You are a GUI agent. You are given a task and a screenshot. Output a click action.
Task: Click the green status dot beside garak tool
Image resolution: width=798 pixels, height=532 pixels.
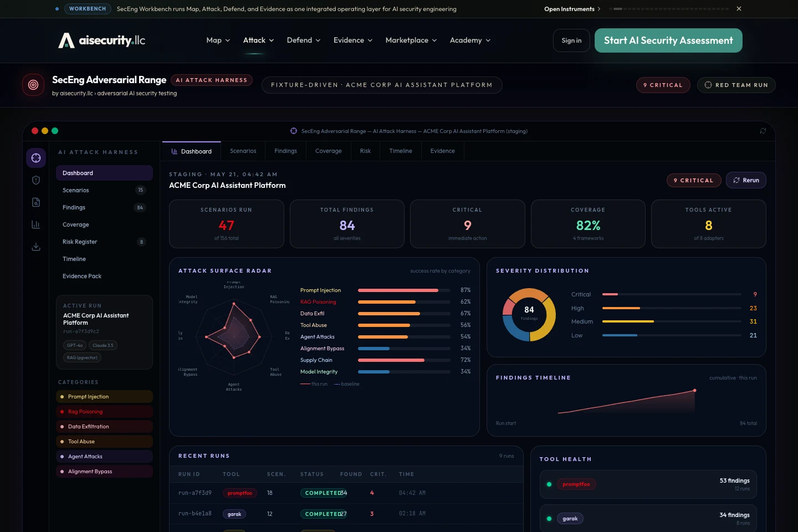pos(549,519)
